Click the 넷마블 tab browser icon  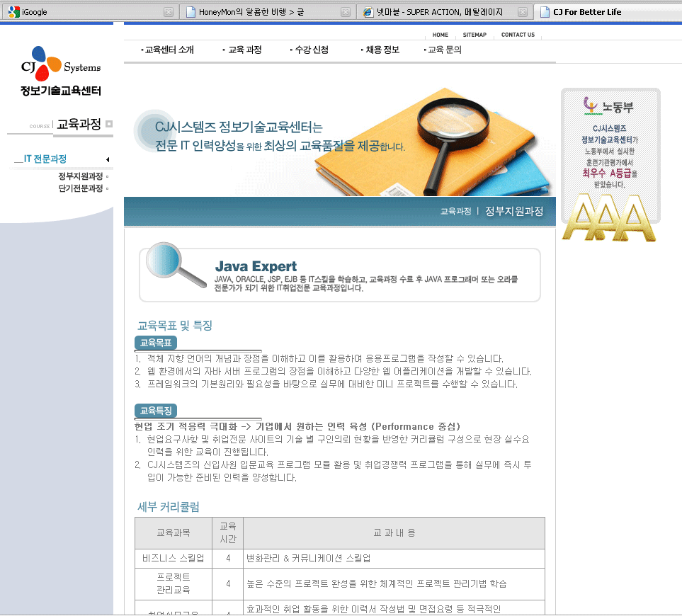click(368, 12)
